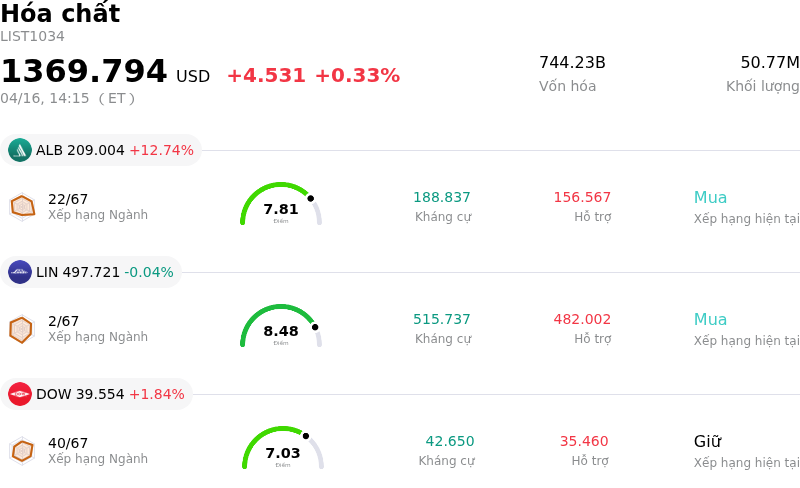Open the DOW 39.554 stock chip
Viewport: 800px width, 488px height.
(96, 394)
